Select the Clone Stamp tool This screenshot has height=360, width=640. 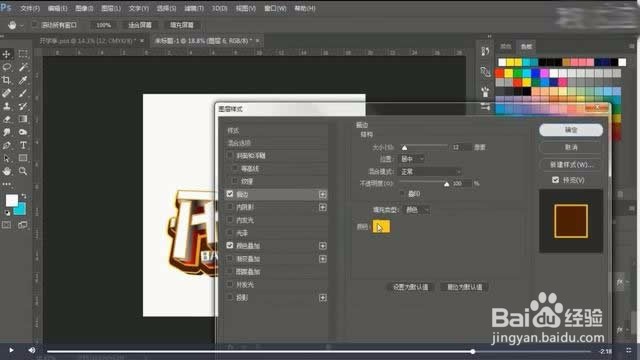coord(7,106)
